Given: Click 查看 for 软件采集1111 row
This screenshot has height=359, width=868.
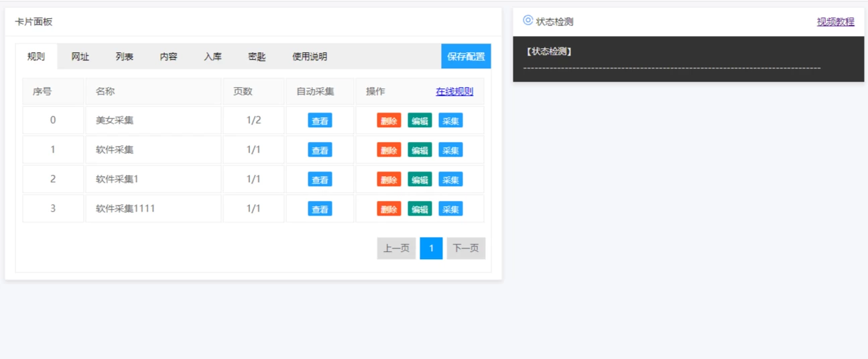Looking at the screenshot, I should coord(320,209).
